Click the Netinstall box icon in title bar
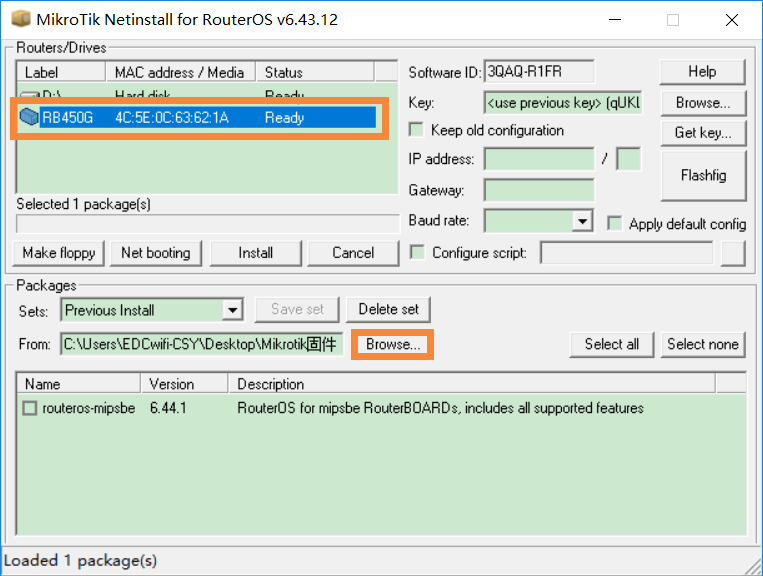 (x=21, y=19)
